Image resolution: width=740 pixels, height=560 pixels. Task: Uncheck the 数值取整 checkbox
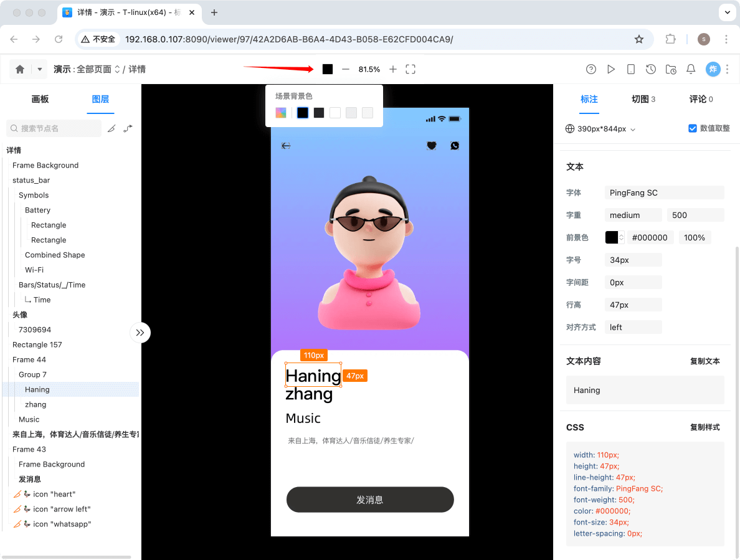point(692,128)
